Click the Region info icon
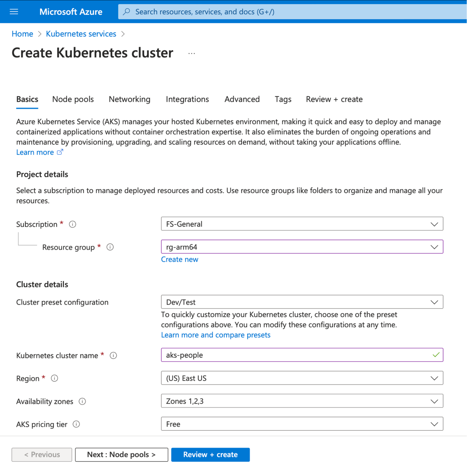Screen dimensions: 467x476 click(54, 378)
